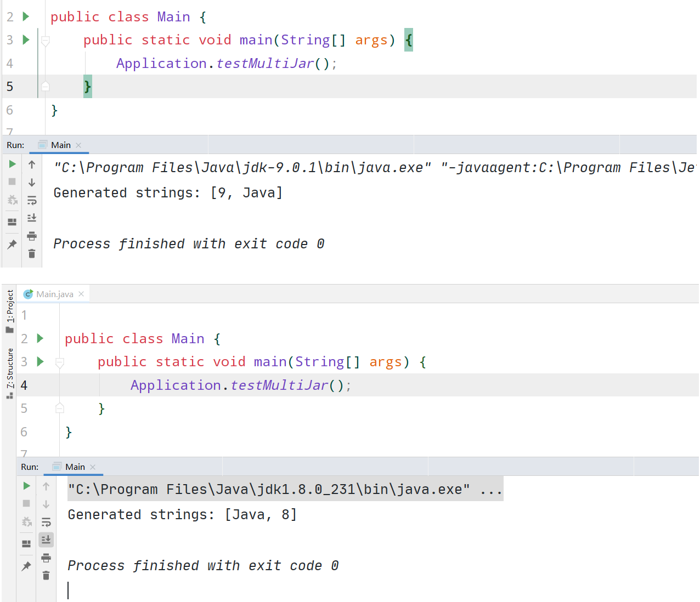Image resolution: width=700 pixels, height=602 pixels.
Task: Click green rerun arrow in jdk1.8.0_231 Run panel
Action: click(x=26, y=486)
